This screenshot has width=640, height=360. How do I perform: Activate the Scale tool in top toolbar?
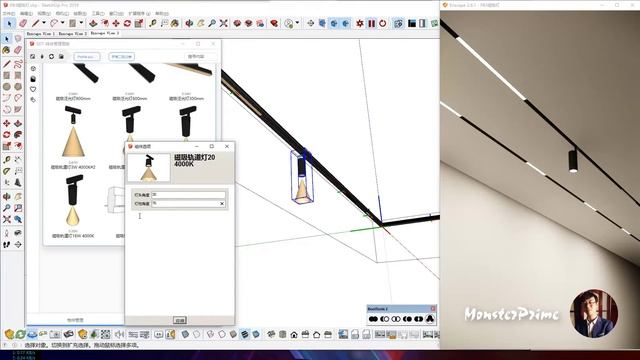point(139,24)
